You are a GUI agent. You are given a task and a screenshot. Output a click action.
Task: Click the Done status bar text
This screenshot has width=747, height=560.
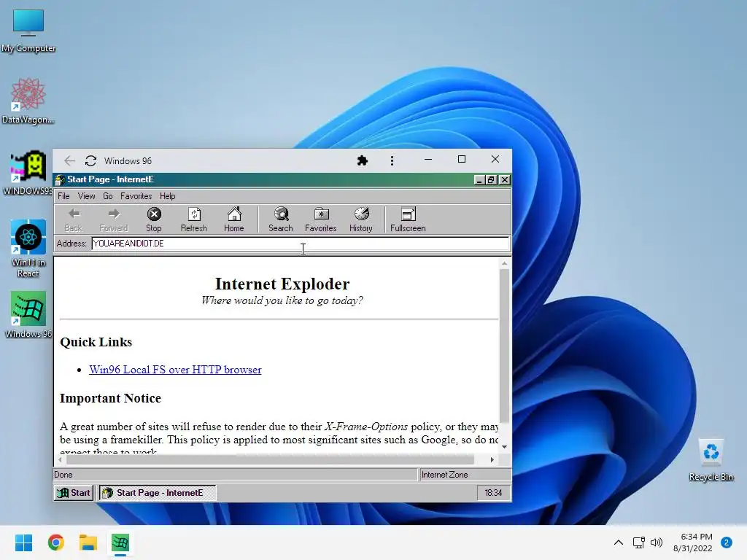coord(63,475)
